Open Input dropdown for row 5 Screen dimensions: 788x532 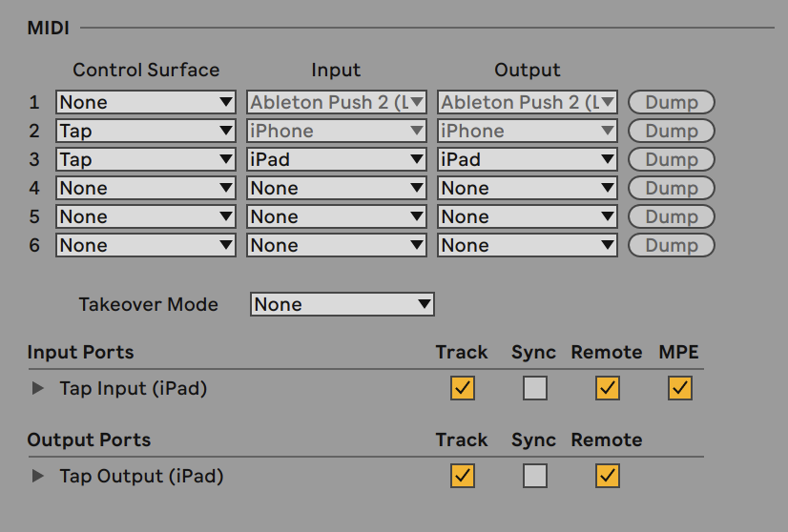[x=337, y=217]
